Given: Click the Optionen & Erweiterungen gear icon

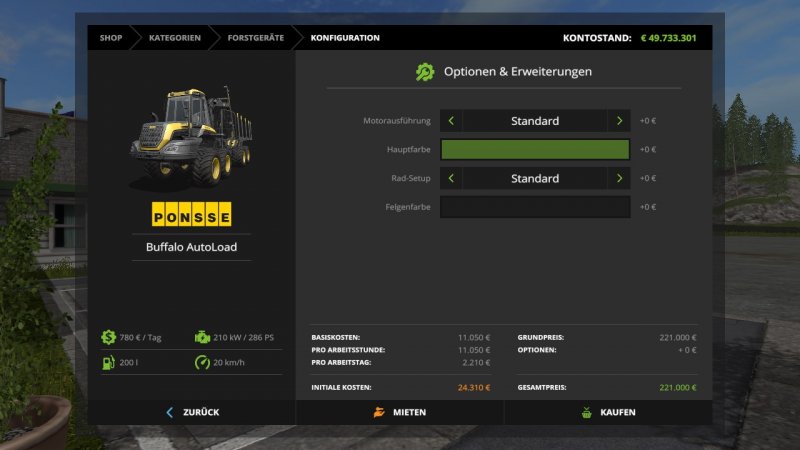Looking at the screenshot, I should tap(425, 72).
